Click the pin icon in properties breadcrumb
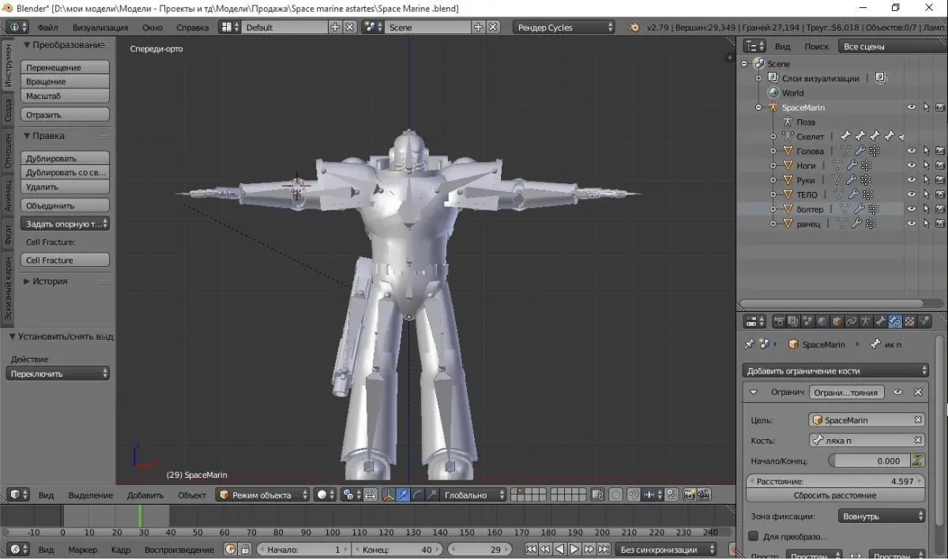 pyautogui.click(x=749, y=344)
